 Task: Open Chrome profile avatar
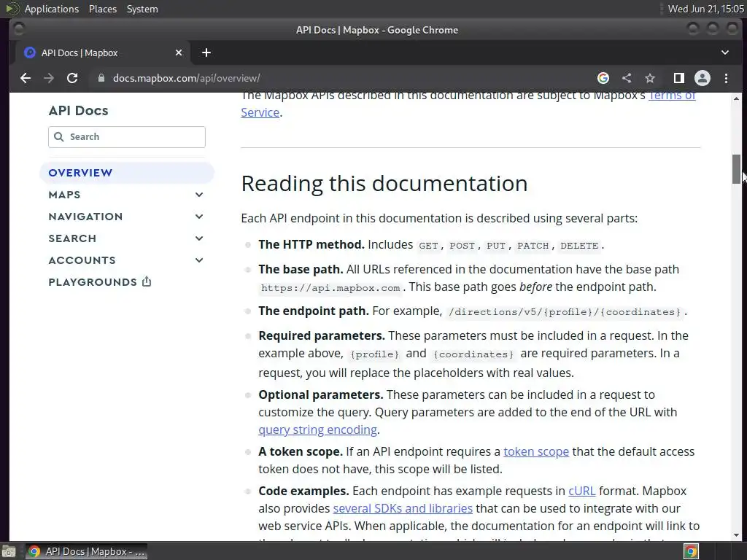tap(703, 78)
